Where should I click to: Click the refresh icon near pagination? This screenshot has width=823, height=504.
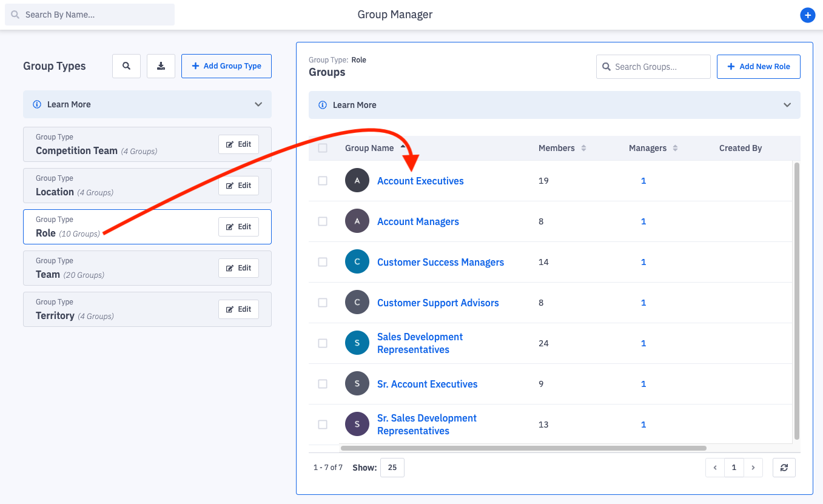coord(784,468)
